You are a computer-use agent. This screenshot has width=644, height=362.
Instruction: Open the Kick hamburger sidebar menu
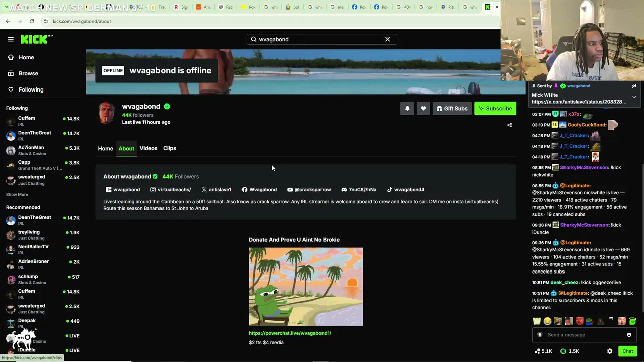click(11, 39)
